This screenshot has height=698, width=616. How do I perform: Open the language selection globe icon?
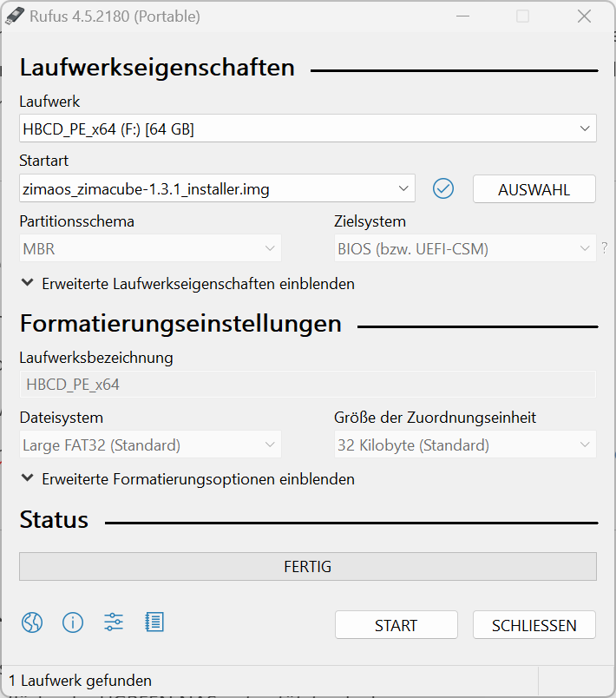point(32,622)
